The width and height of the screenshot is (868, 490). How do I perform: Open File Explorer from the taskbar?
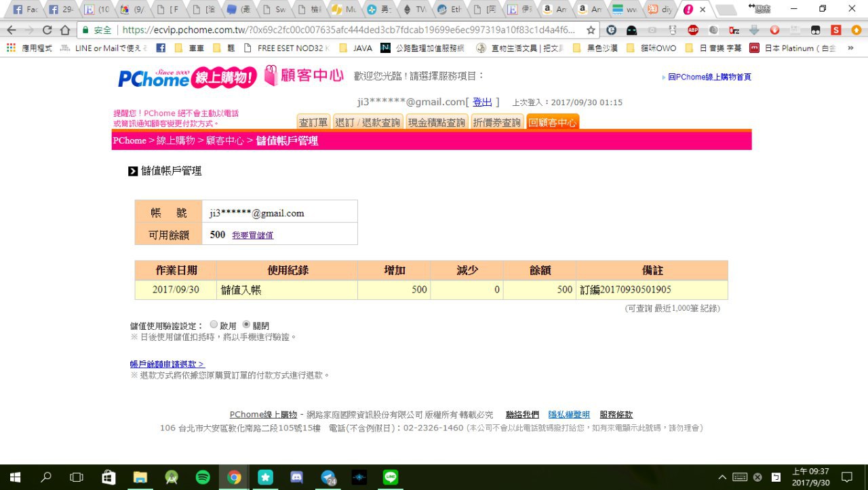pyautogui.click(x=140, y=477)
